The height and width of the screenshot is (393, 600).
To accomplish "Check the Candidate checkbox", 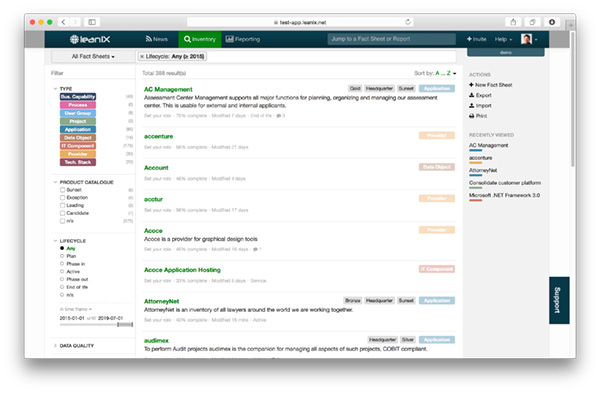I will pos(62,213).
